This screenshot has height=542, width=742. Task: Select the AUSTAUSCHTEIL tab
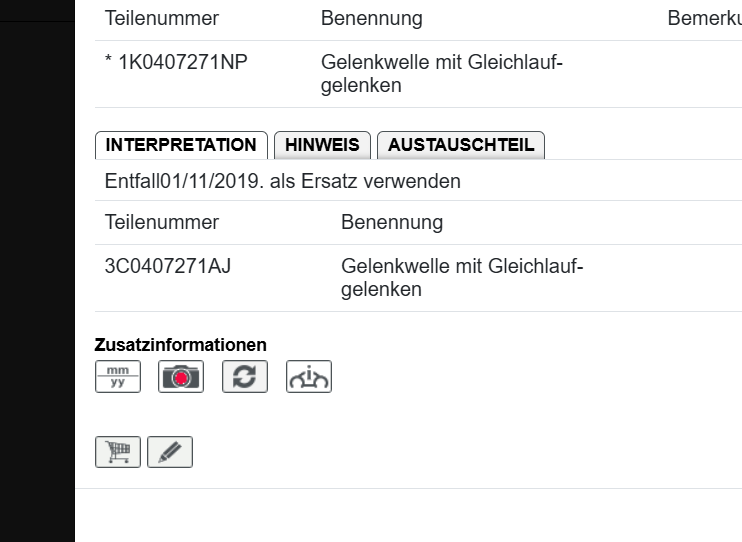coord(460,145)
